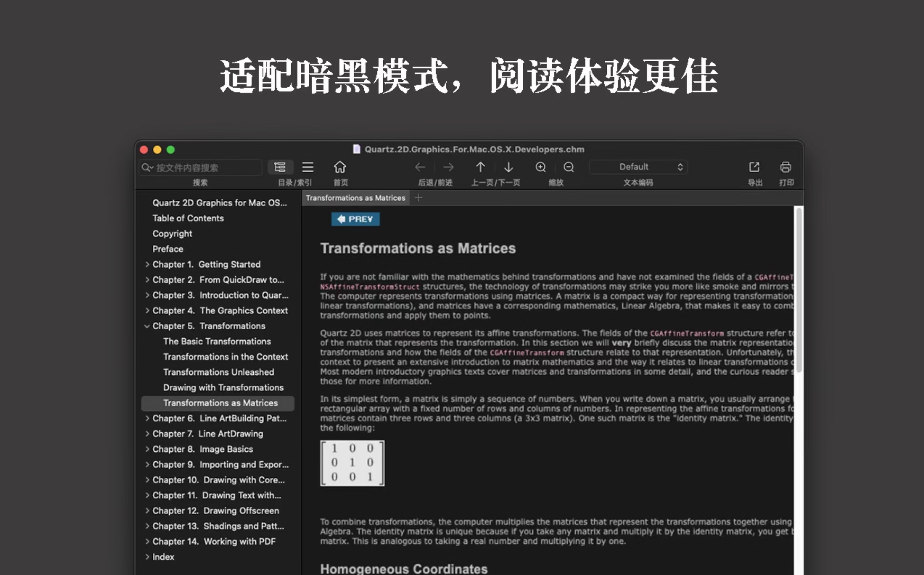Select the Transformations as Matrices tab

point(355,198)
